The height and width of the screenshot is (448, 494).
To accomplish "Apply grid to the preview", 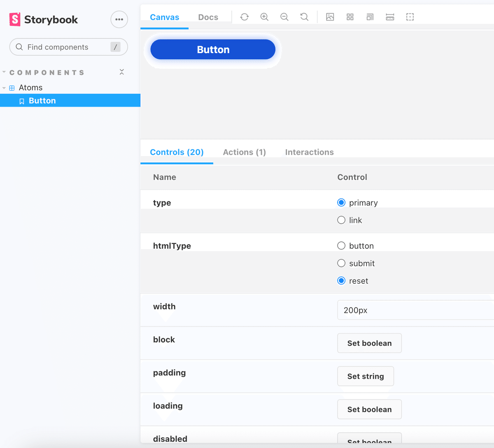I will tap(350, 17).
